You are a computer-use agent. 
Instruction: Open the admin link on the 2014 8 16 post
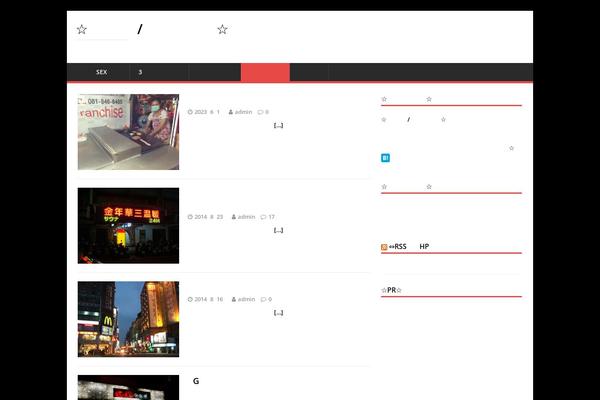(x=246, y=299)
